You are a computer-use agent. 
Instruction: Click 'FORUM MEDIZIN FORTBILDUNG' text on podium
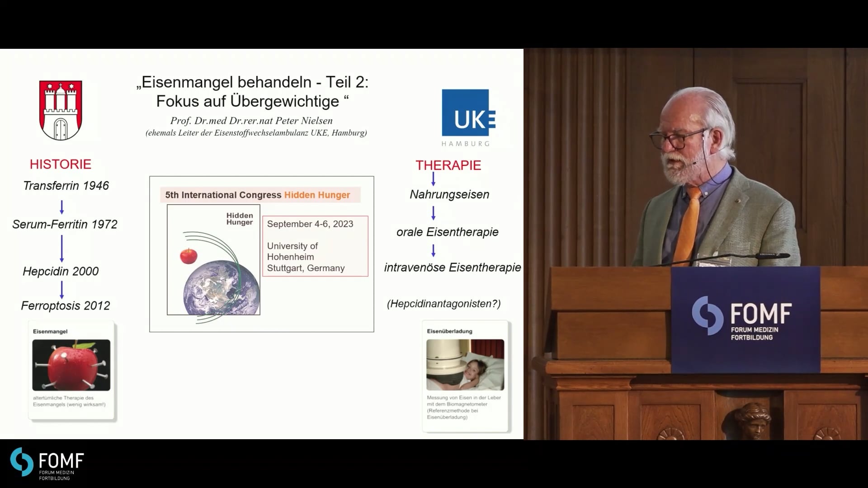(755, 334)
